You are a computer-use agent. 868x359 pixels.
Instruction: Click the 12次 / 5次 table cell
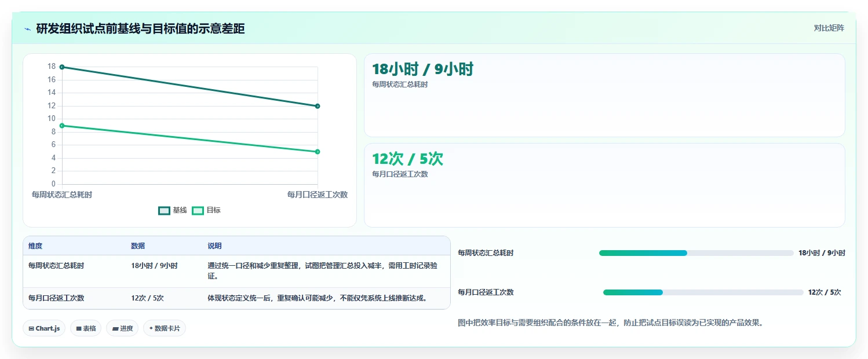[147, 298]
